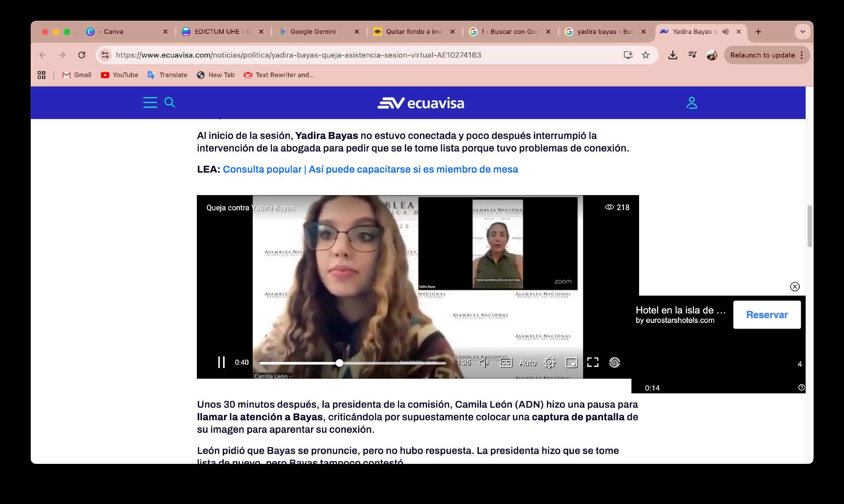The image size is (844, 504).
Task: Open the Auto quality selector
Action: pyautogui.click(x=527, y=363)
